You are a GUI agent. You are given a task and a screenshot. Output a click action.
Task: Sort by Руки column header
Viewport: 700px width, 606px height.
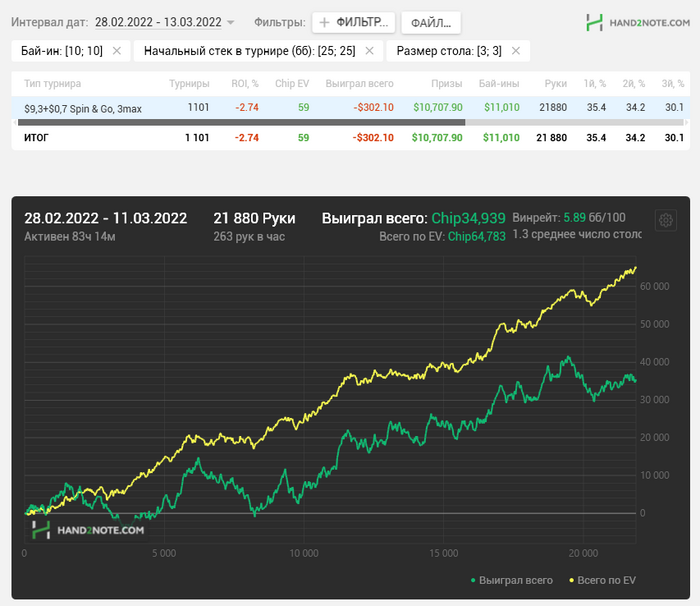click(x=556, y=84)
